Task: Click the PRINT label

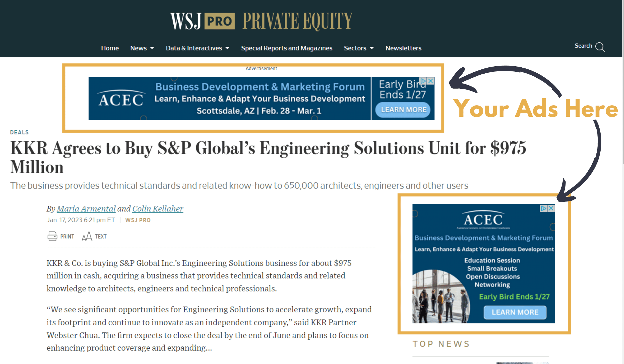Action: tap(67, 236)
